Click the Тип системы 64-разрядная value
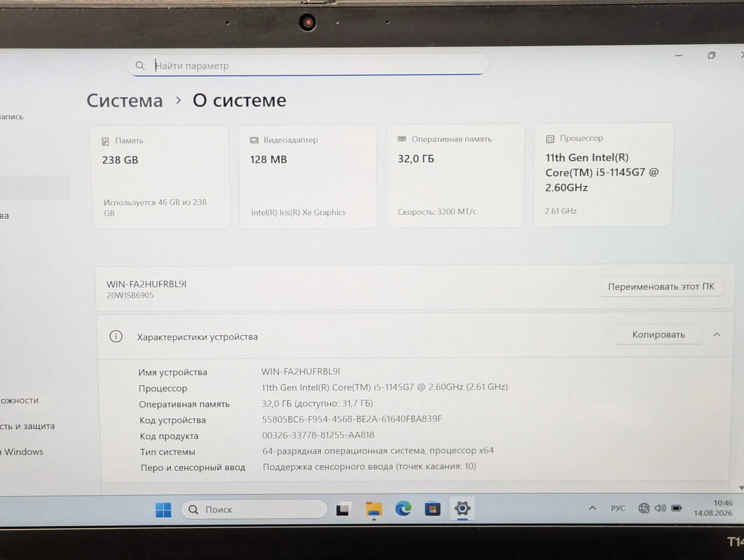Viewport: 744px width, 560px height. pyautogui.click(x=378, y=451)
